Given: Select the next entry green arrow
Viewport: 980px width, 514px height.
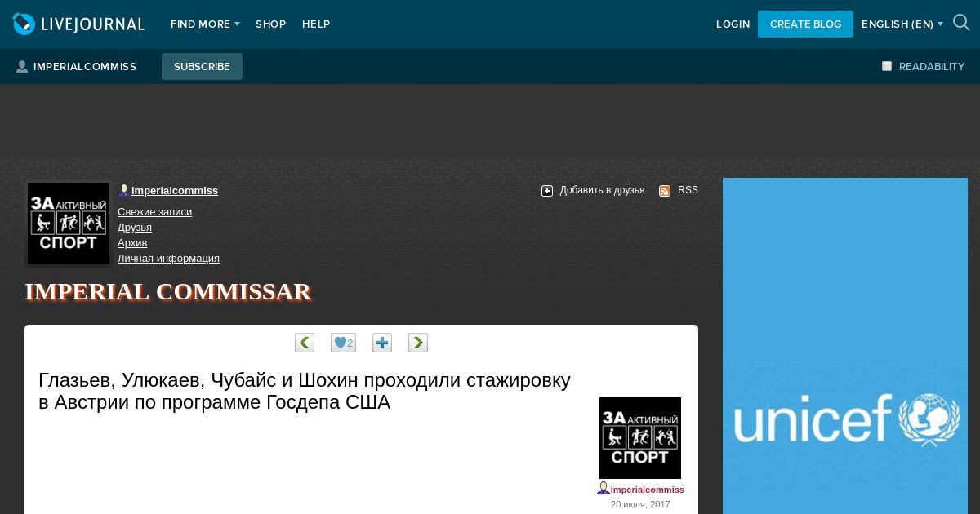Looking at the screenshot, I should coord(418,343).
